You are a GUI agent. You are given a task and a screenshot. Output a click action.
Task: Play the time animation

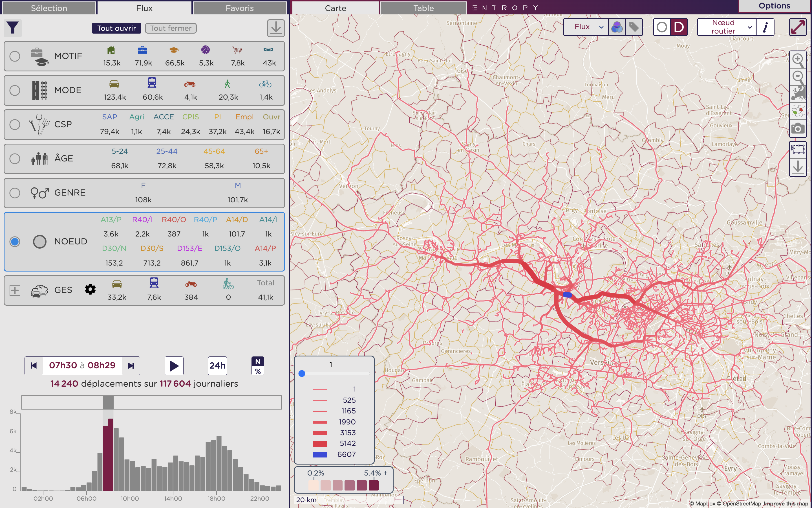pos(174,365)
